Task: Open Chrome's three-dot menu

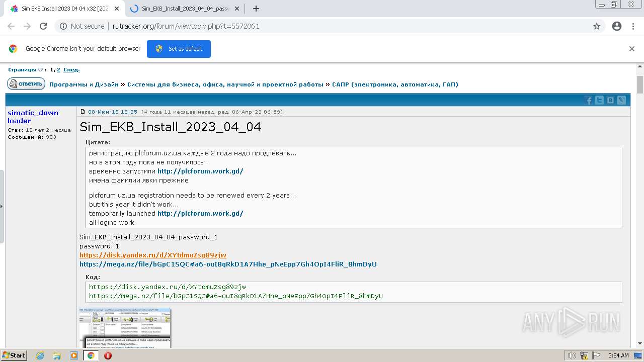Action: (x=633, y=26)
